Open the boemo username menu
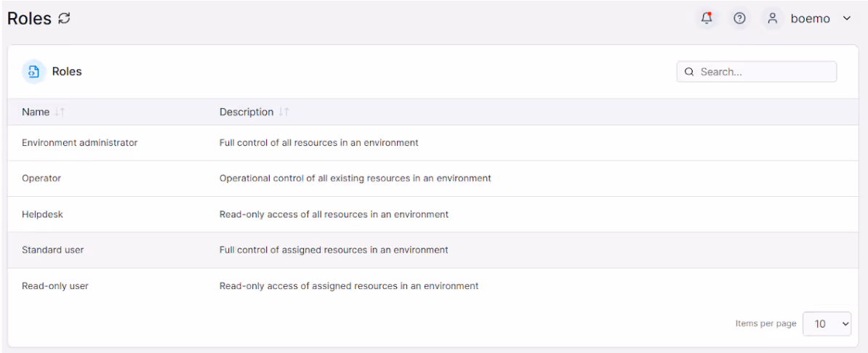The height and width of the screenshot is (353, 868). click(811, 19)
